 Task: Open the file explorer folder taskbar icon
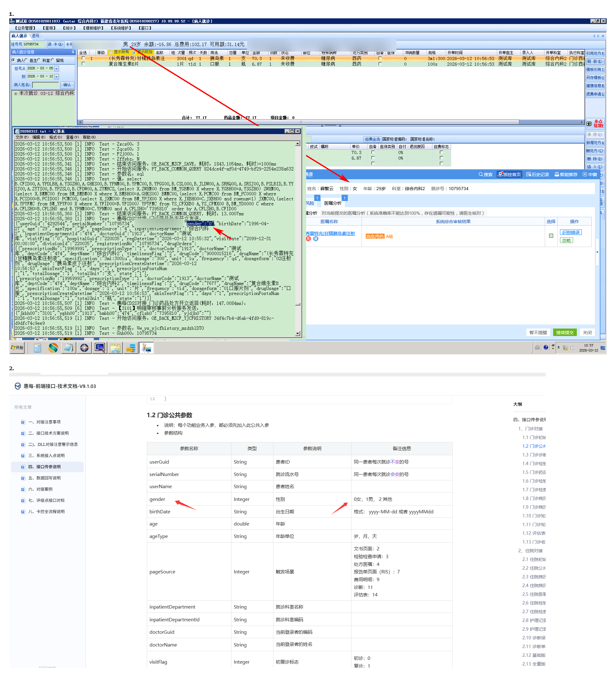[115, 348]
